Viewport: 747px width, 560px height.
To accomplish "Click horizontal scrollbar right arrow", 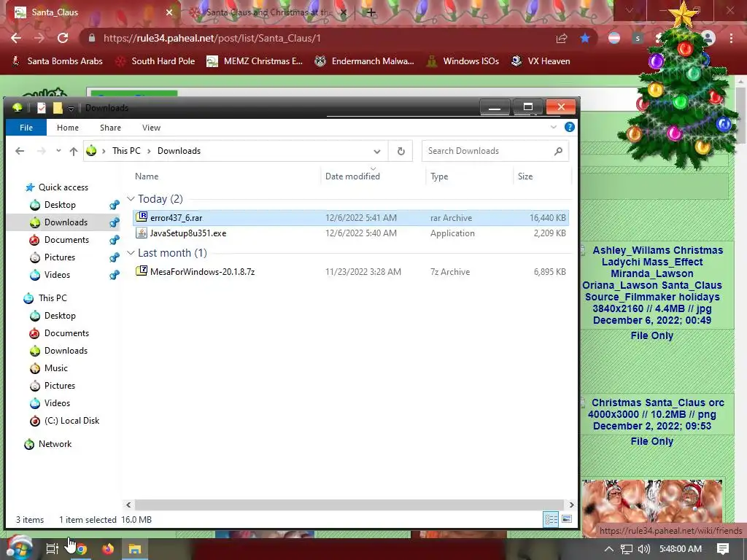I will [x=571, y=505].
